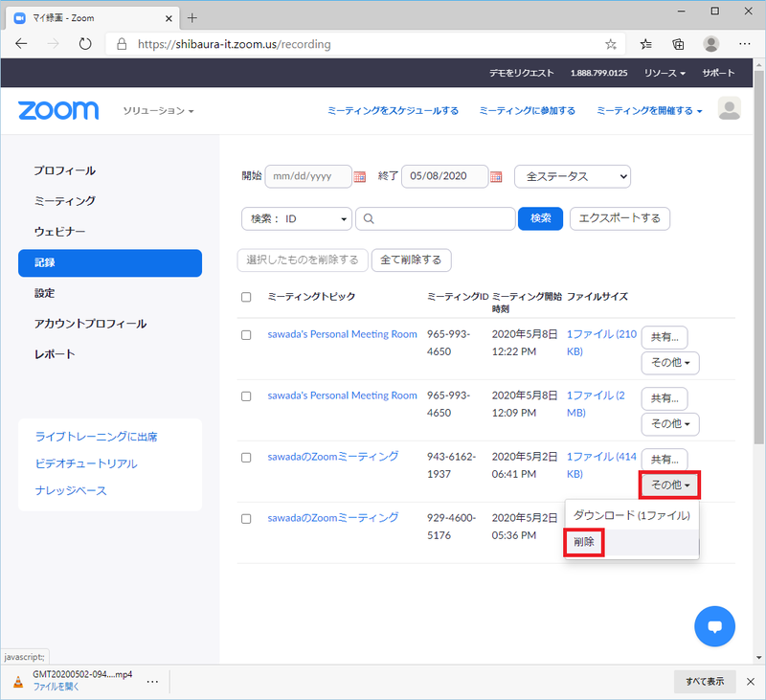766x700 pixels.
Task: Open the ライブトレーニングに出席 link
Action: pos(97,437)
